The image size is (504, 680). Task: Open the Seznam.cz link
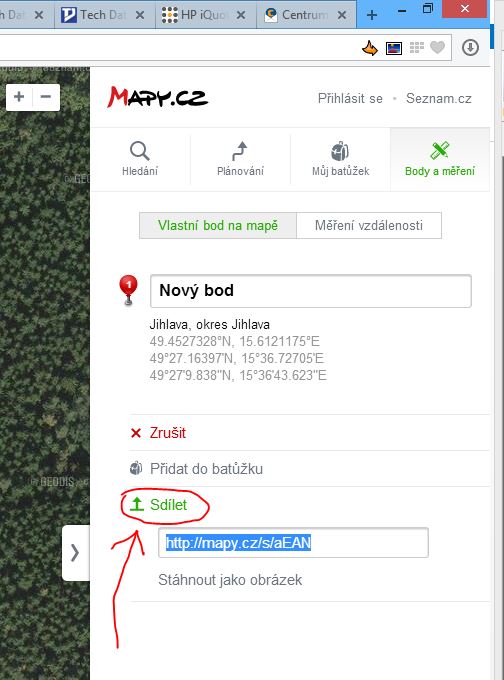point(439,98)
